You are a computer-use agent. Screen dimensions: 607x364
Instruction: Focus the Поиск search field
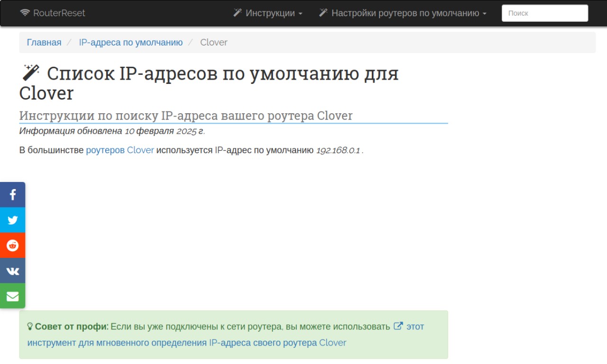(545, 13)
